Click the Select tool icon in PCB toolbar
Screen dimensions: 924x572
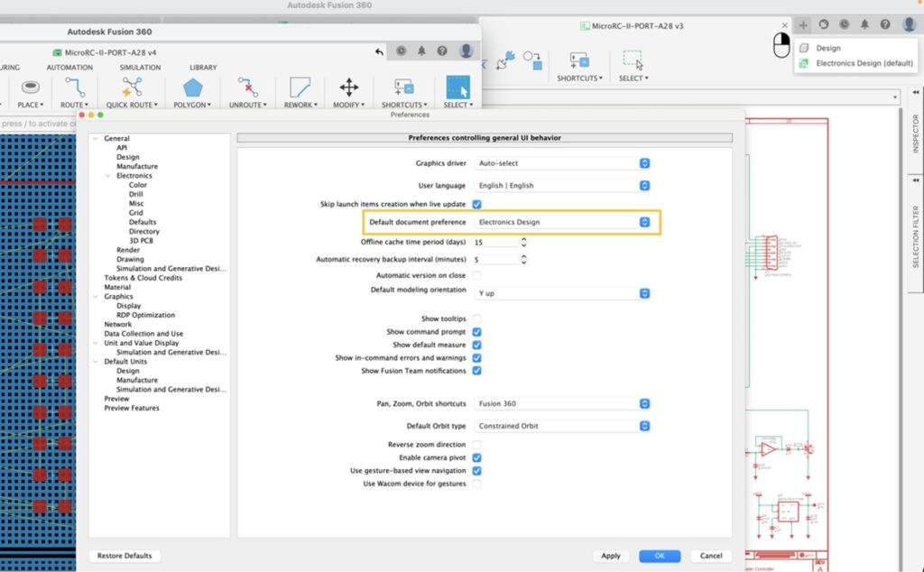coord(457,88)
